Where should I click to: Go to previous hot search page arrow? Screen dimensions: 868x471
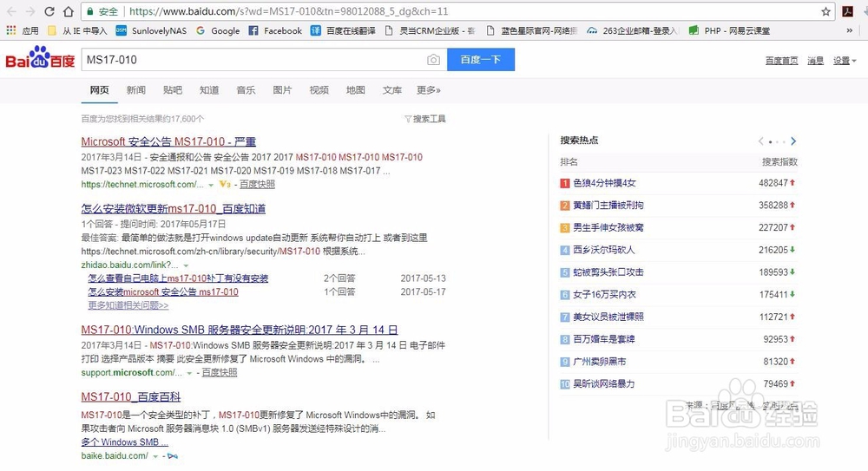761,141
